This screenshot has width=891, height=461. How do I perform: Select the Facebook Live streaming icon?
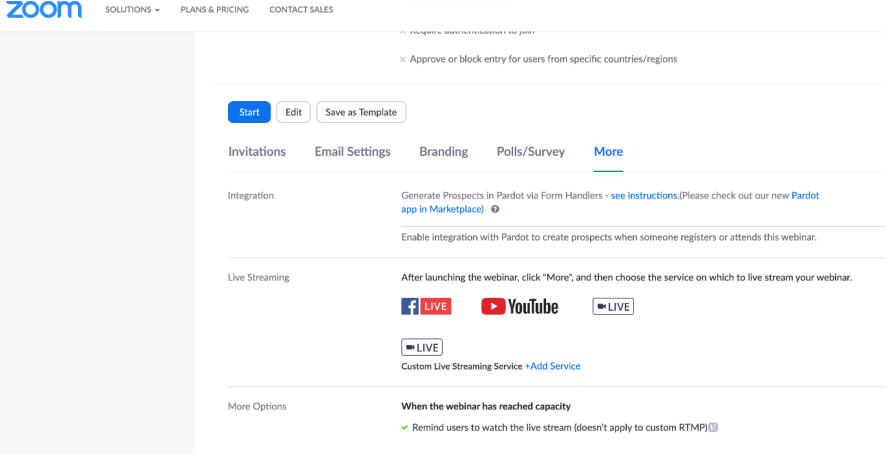pyautogui.click(x=426, y=306)
